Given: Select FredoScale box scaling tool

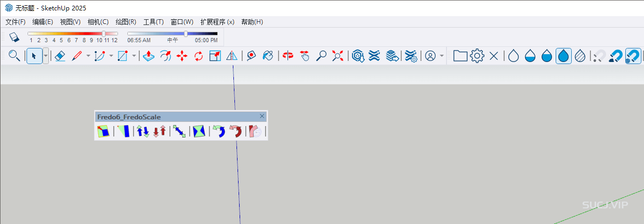Looking at the screenshot, I should point(103,131).
